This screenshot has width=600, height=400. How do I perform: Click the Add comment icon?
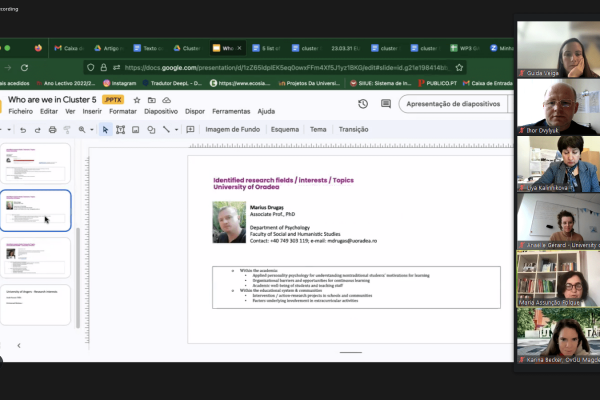pyautogui.click(x=190, y=130)
